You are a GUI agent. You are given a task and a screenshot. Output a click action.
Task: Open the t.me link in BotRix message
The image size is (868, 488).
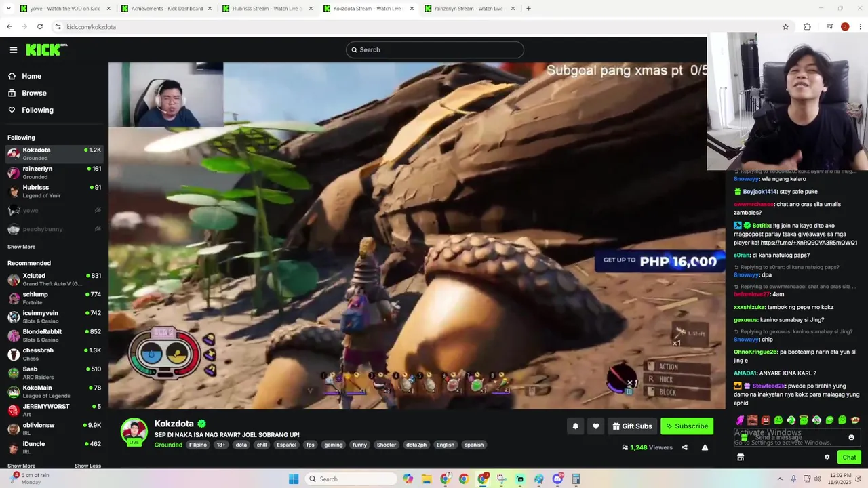coord(809,243)
